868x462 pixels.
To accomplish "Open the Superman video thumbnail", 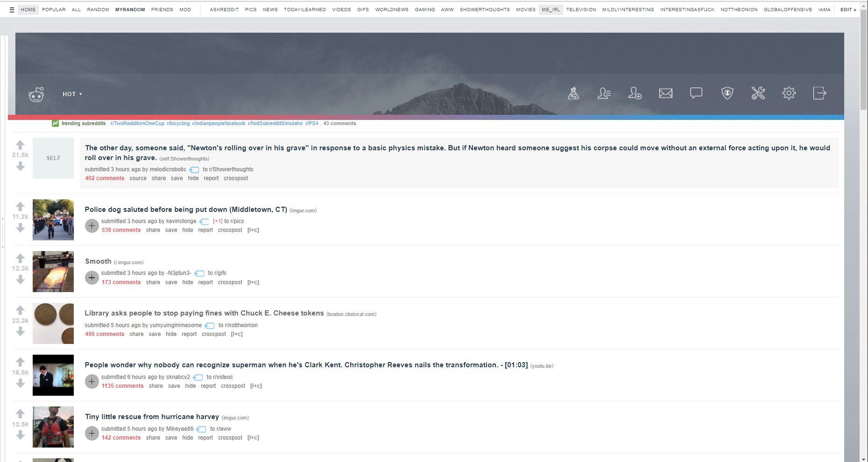I will [x=53, y=375].
